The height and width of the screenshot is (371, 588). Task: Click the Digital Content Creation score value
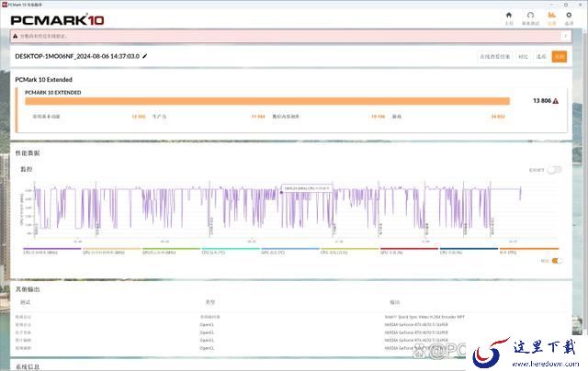378,117
